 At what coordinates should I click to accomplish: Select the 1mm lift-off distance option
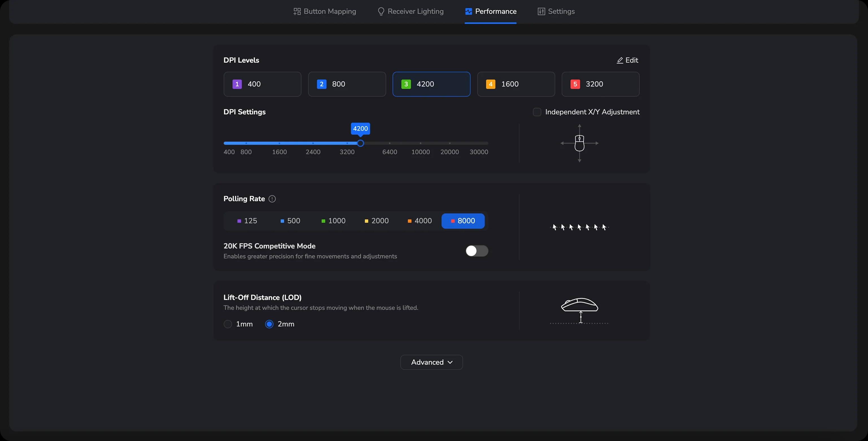pyautogui.click(x=228, y=324)
